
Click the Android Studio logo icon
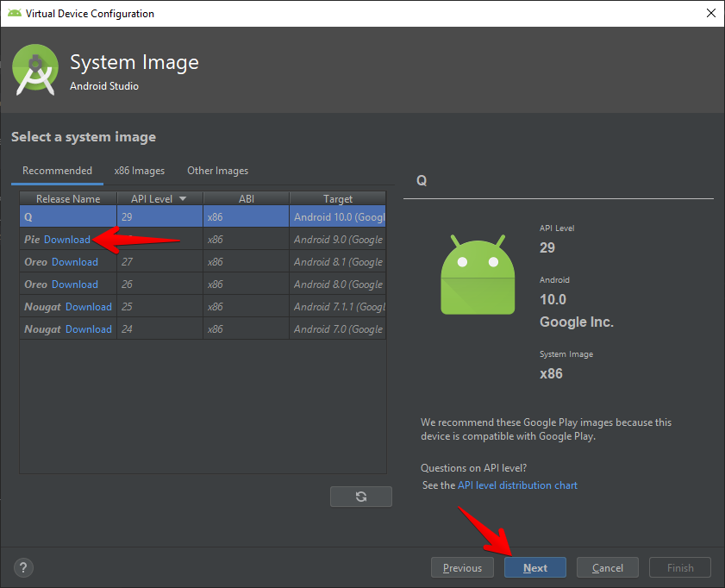(x=35, y=70)
